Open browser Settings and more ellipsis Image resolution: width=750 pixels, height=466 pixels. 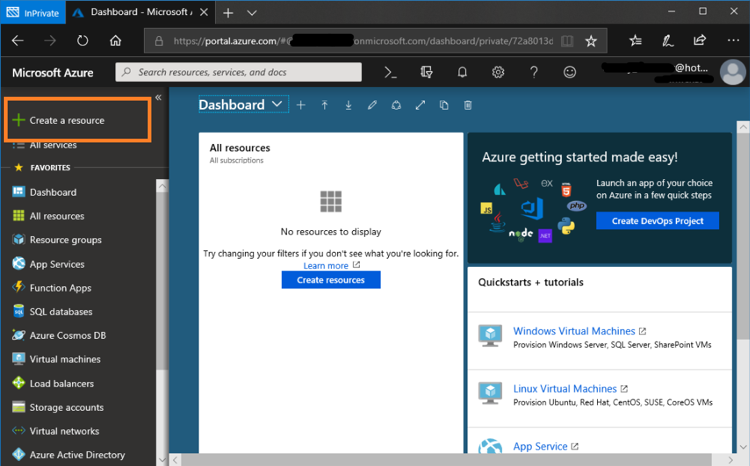click(x=733, y=41)
